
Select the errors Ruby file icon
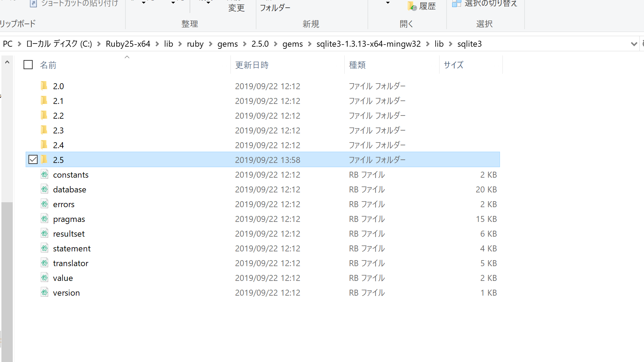coord(45,204)
